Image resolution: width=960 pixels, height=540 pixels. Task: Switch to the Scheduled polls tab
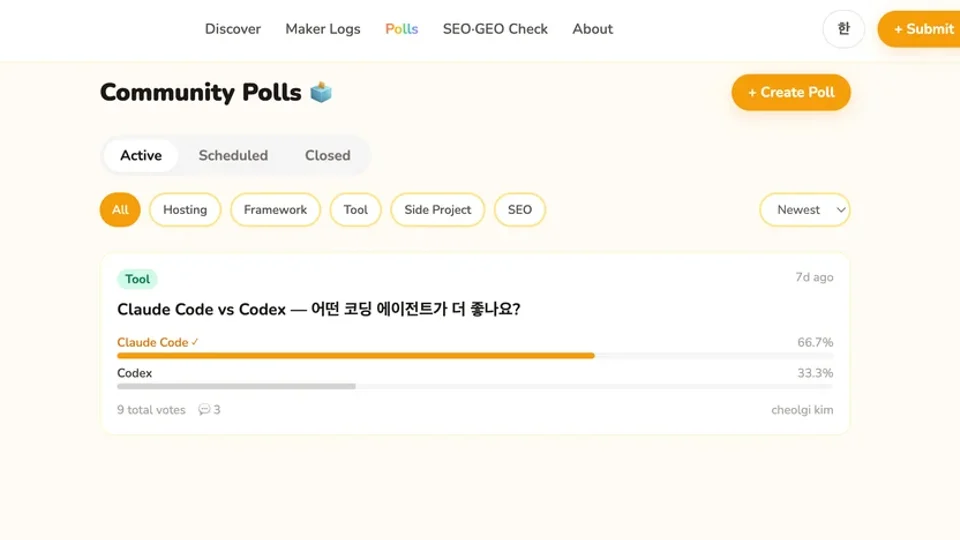click(233, 156)
